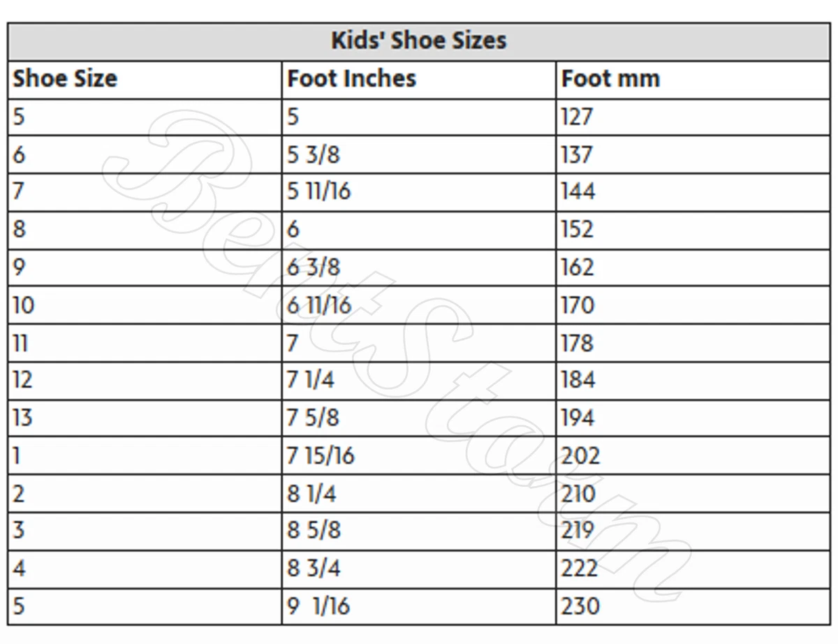Click the 6 11/16 inches cell
This screenshot has width=838, height=644.
click(419, 305)
